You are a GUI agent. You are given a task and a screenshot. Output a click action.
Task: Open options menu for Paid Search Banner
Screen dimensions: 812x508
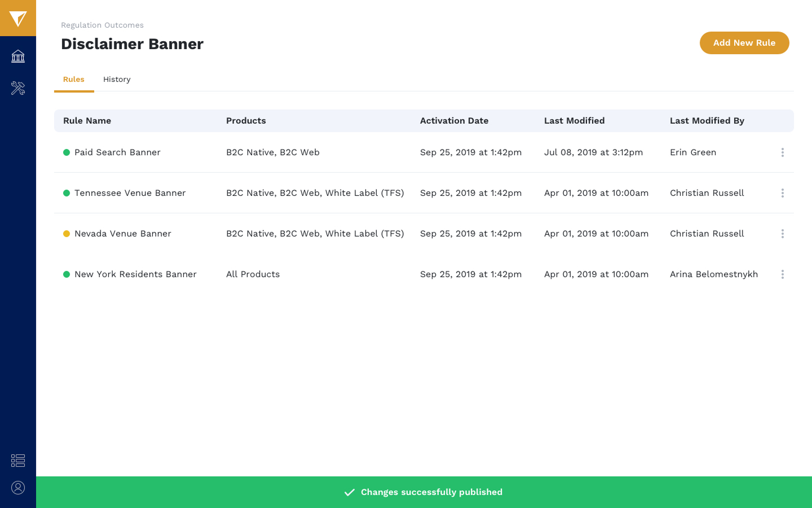782,152
